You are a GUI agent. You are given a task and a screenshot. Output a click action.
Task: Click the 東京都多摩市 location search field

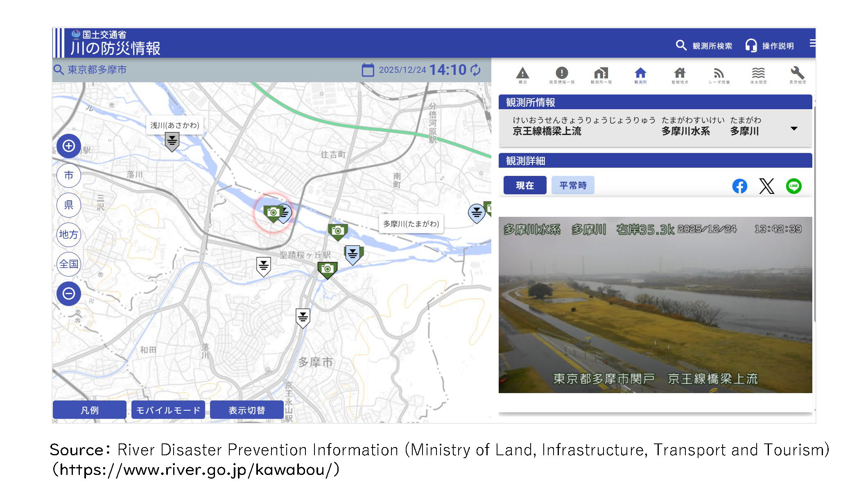(97, 70)
